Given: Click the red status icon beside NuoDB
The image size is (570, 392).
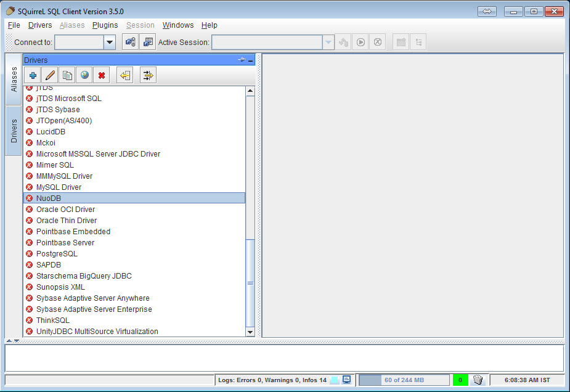Looking at the screenshot, I should point(30,198).
